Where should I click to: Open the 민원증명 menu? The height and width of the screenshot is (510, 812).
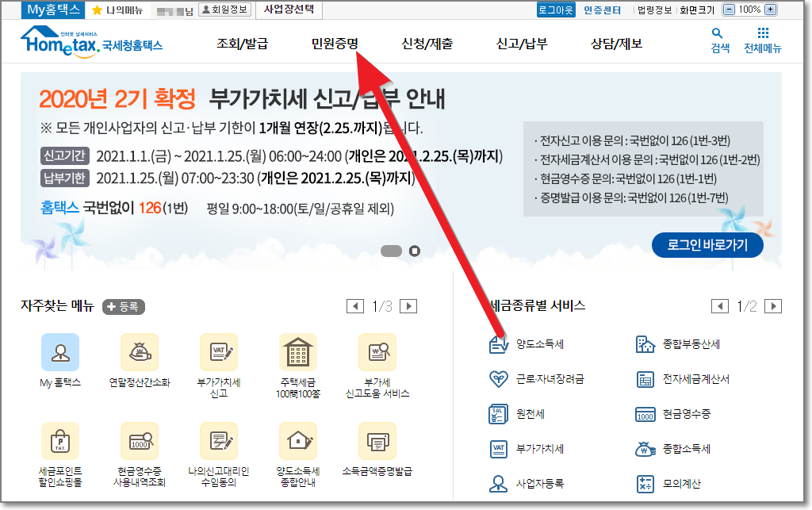click(335, 44)
